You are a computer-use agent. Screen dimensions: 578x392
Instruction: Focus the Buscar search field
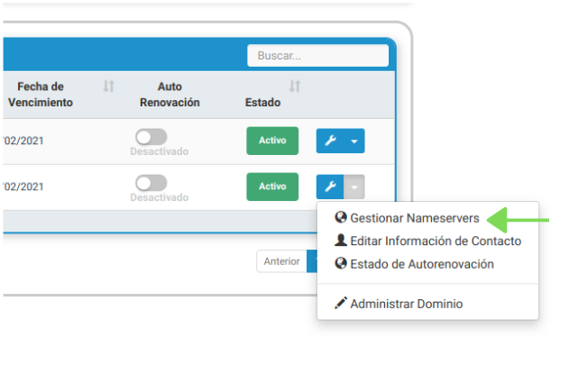pos(317,56)
